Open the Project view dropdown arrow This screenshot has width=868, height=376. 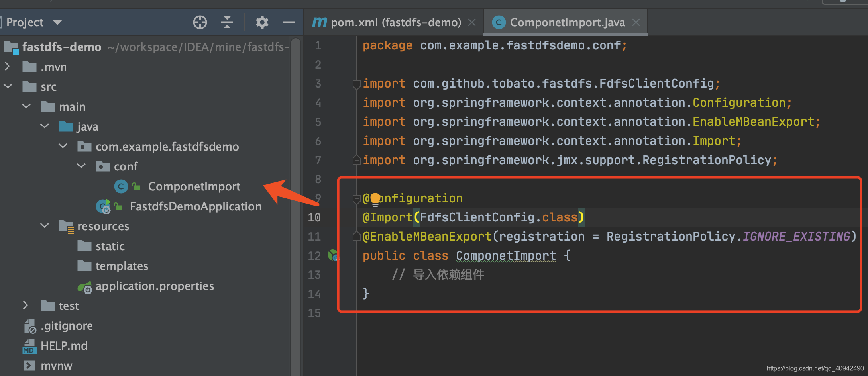tap(57, 23)
